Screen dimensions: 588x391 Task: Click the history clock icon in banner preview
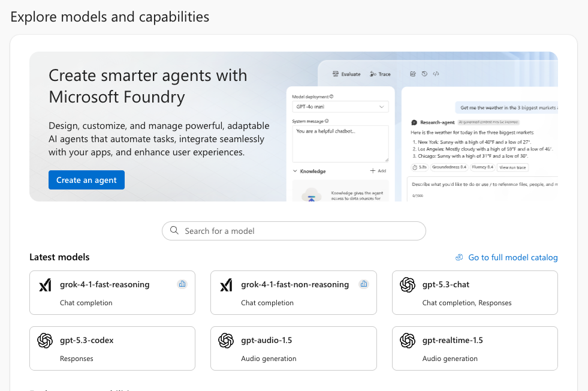pyautogui.click(x=424, y=74)
